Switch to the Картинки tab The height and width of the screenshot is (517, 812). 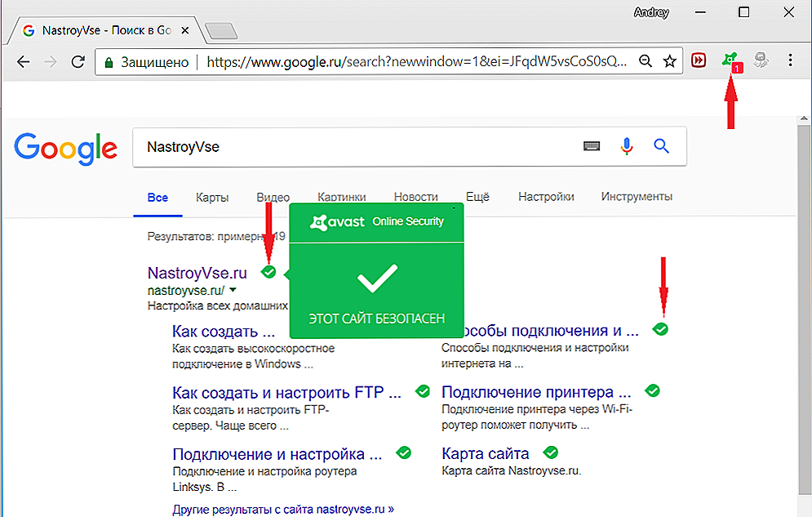click(342, 197)
